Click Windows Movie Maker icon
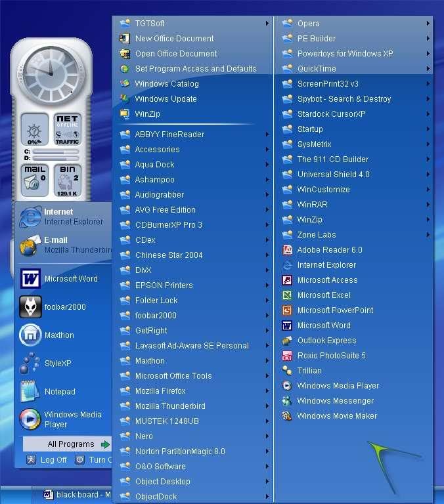The height and width of the screenshot is (504, 444). pos(287,416)
